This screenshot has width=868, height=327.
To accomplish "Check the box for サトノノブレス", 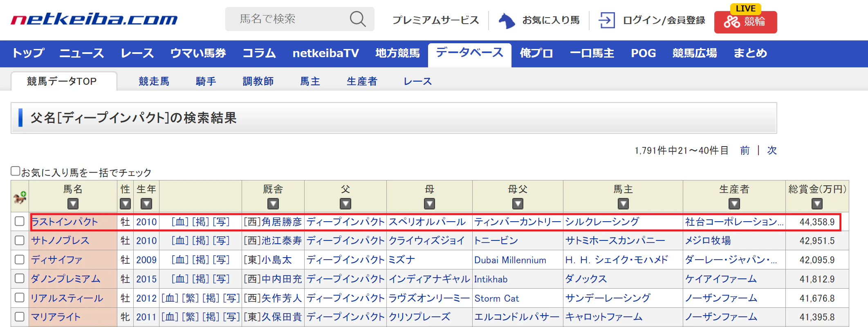I will 20,240.
